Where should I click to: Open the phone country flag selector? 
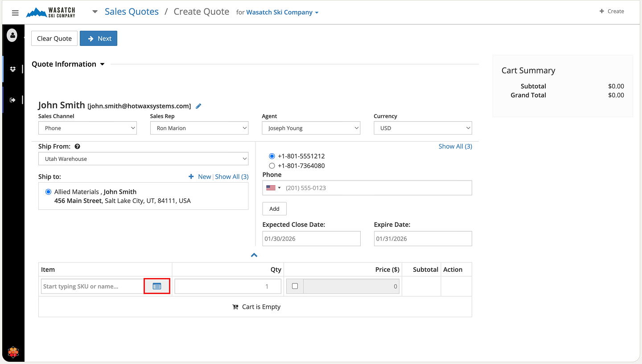point(273,188)
